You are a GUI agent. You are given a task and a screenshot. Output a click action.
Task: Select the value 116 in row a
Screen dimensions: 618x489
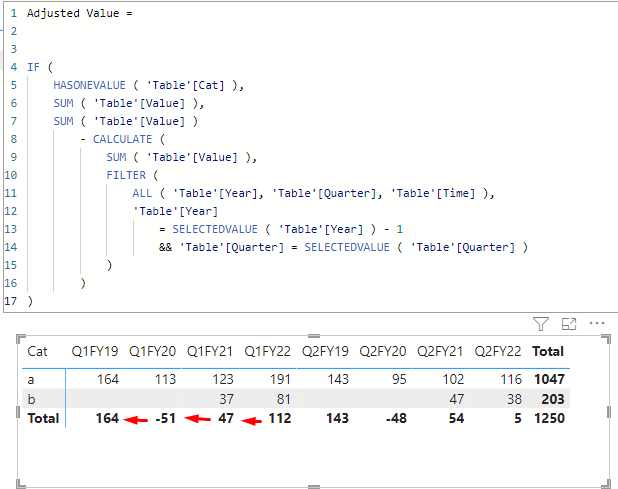pos(511,379)
